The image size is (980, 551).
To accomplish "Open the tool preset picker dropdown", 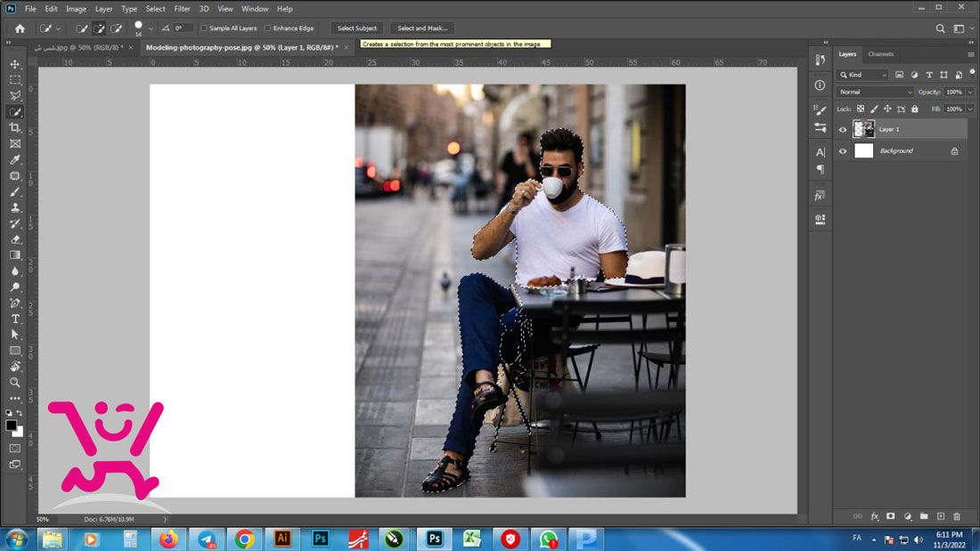I will [58, 28].
